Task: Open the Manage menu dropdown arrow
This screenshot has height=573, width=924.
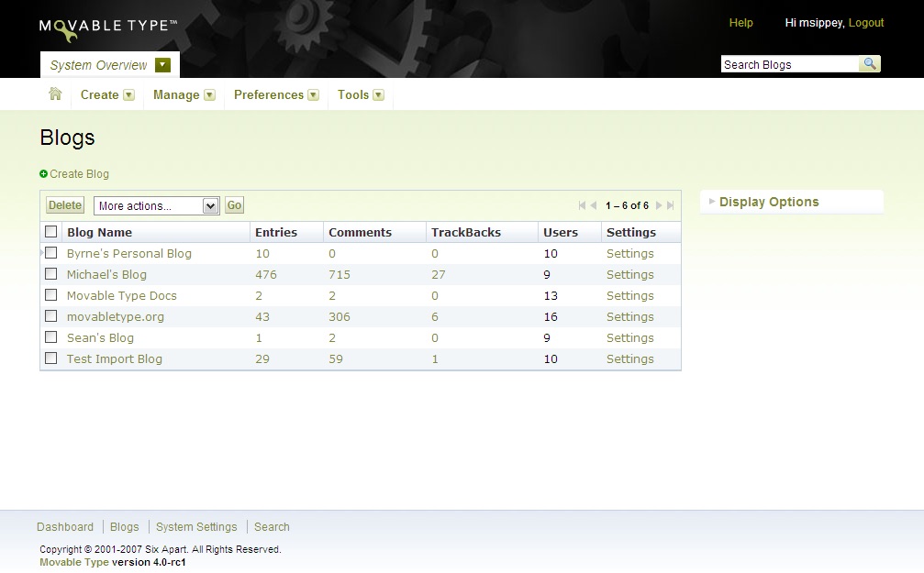Action: pyautogui.click(x=210, y=94)
